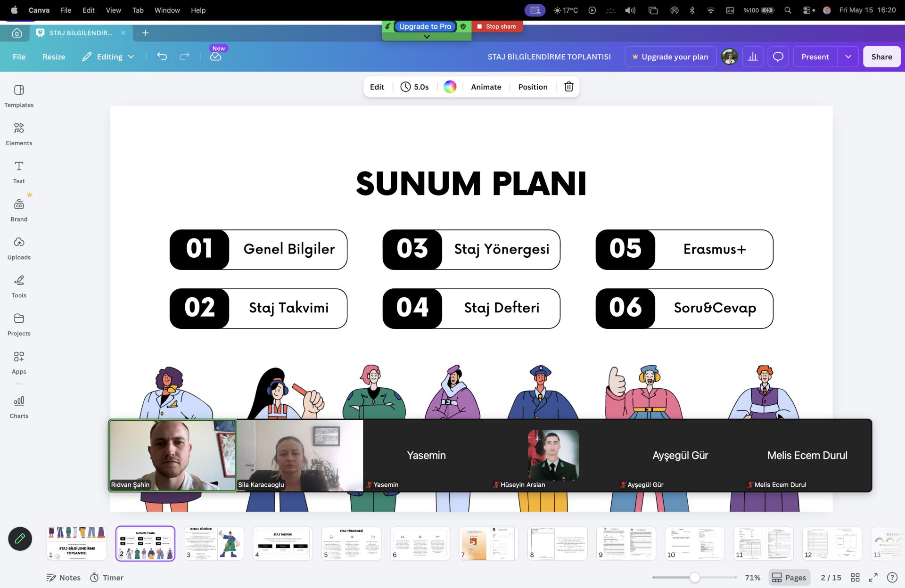Click the cloud save status icon

[215, 57]
